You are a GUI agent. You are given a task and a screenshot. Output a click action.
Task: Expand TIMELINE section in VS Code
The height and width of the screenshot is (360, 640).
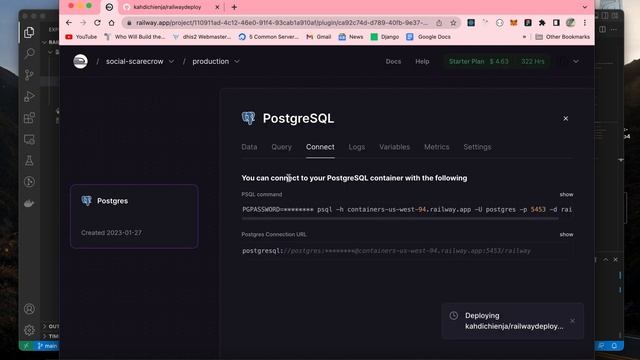pyautogui.click(x=51, y=336)
